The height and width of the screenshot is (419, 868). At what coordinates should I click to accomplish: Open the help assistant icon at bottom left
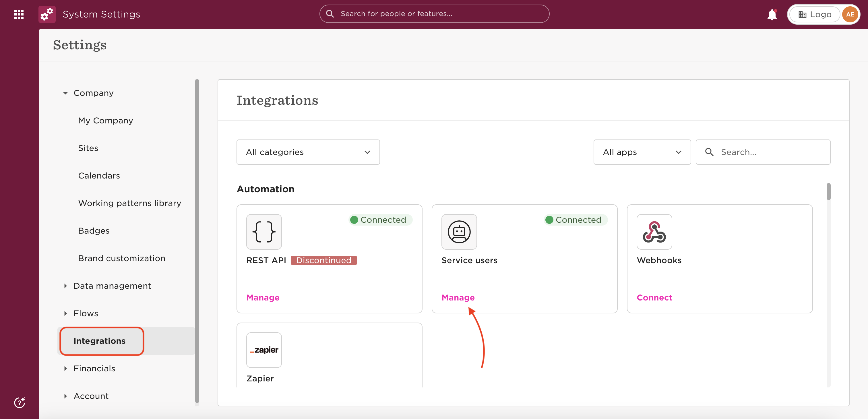[x=20, y=402]
